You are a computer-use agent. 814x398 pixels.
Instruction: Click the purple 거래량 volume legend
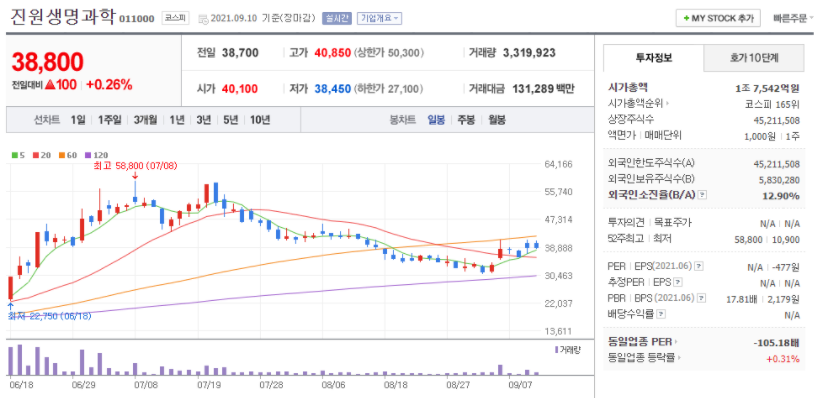[x=567, y=350]
